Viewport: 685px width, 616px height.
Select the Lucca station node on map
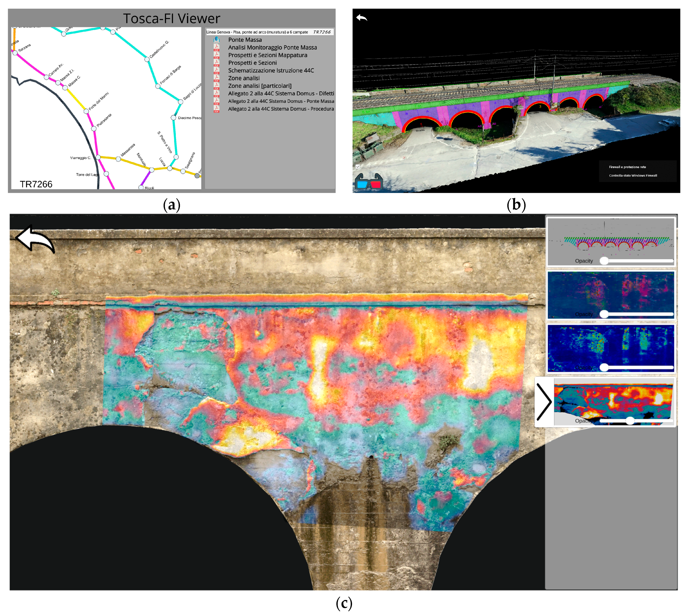[x=170, y=168]
